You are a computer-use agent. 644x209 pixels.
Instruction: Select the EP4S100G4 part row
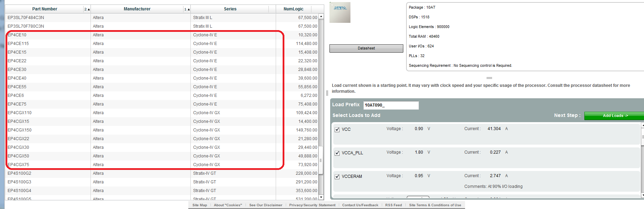(162, 191)
